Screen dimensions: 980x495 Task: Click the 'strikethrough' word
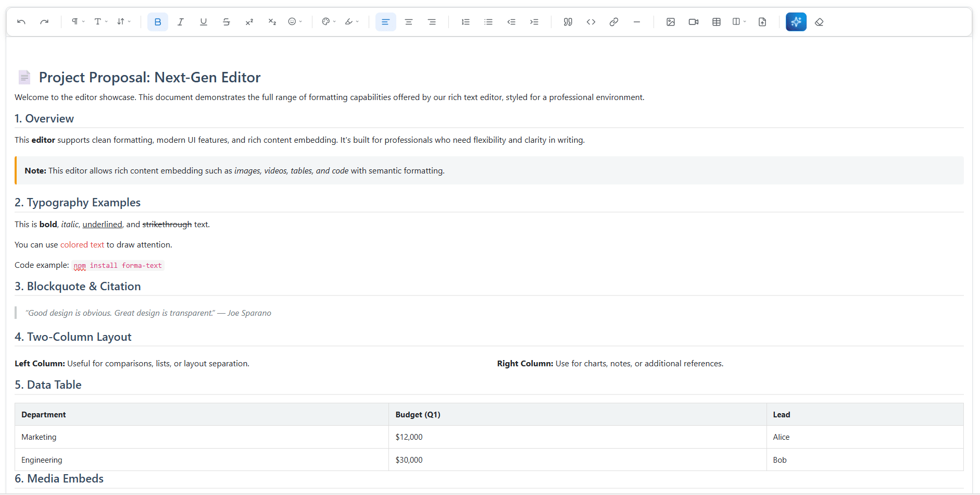167,224
